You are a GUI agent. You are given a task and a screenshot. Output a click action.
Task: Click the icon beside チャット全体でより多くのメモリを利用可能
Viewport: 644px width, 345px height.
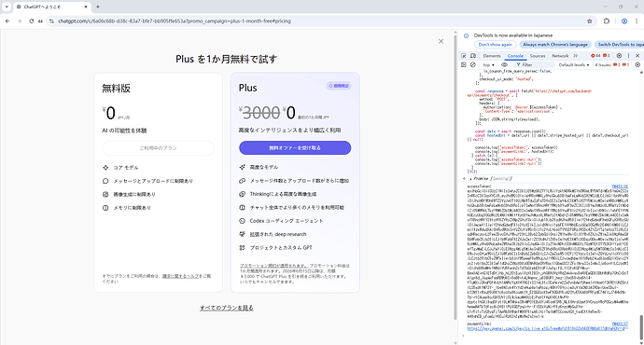tap(243, 207)
